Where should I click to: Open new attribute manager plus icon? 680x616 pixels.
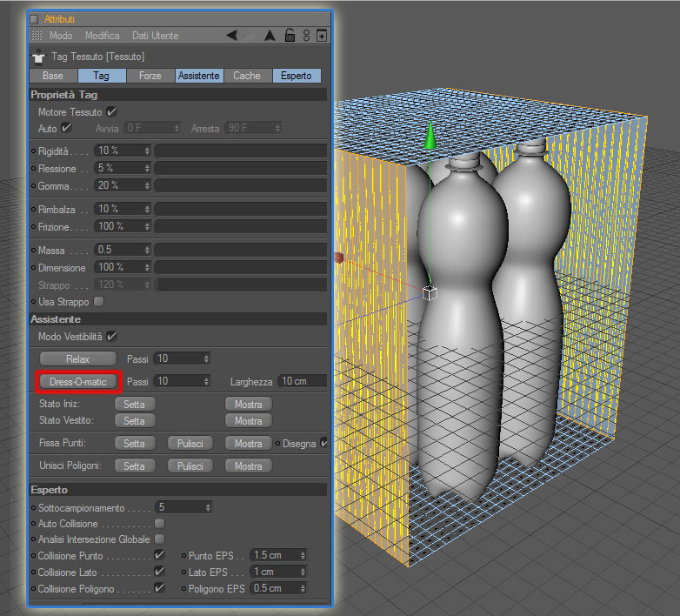pos(322,36)
